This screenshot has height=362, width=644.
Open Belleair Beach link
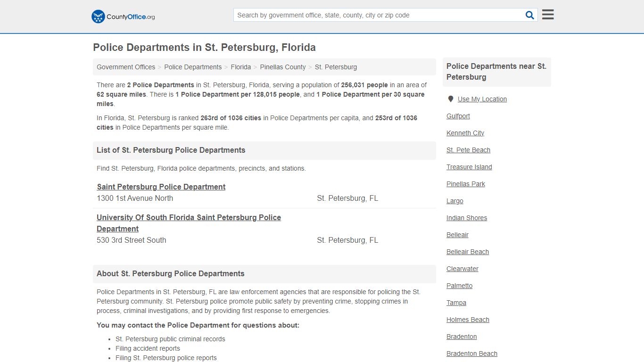pyautogui.click(x=468, y=252)
